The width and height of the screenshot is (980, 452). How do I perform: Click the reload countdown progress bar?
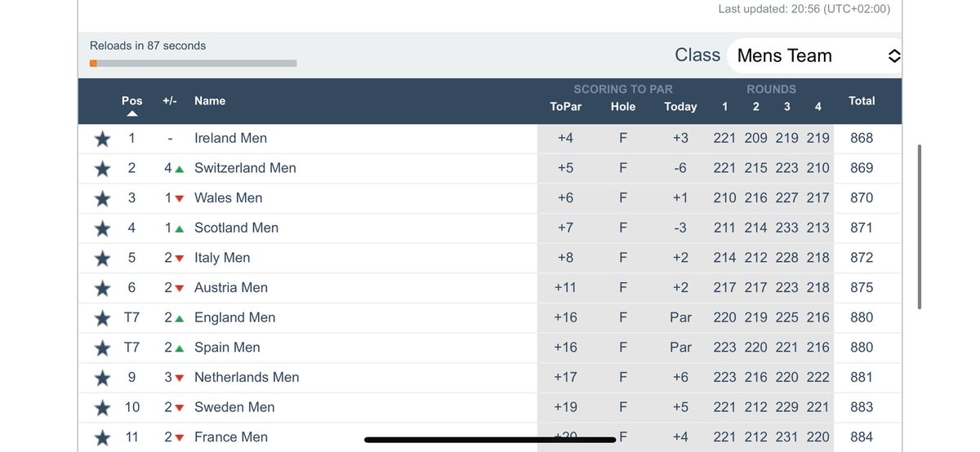pyautogui.click(x=194, y=63)
